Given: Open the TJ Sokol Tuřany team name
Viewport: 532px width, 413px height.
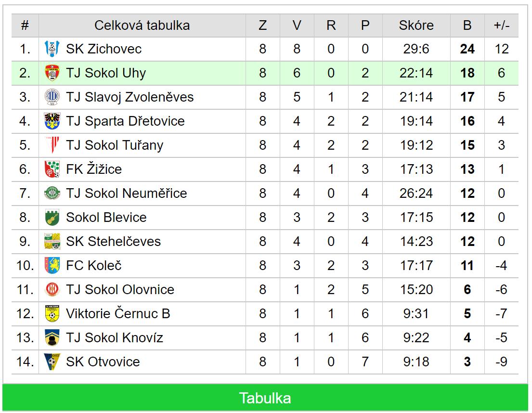Looking at the screenshot, I should point(114,145).
